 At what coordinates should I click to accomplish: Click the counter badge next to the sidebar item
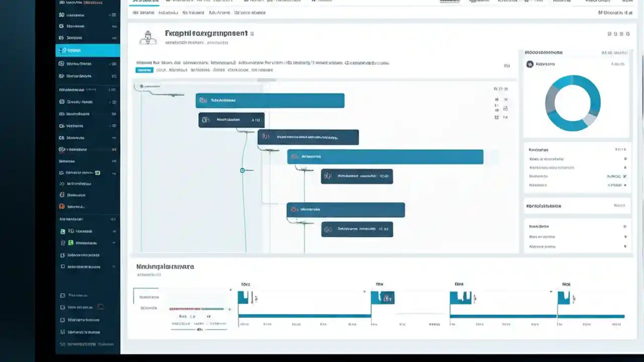pos(114,15)
